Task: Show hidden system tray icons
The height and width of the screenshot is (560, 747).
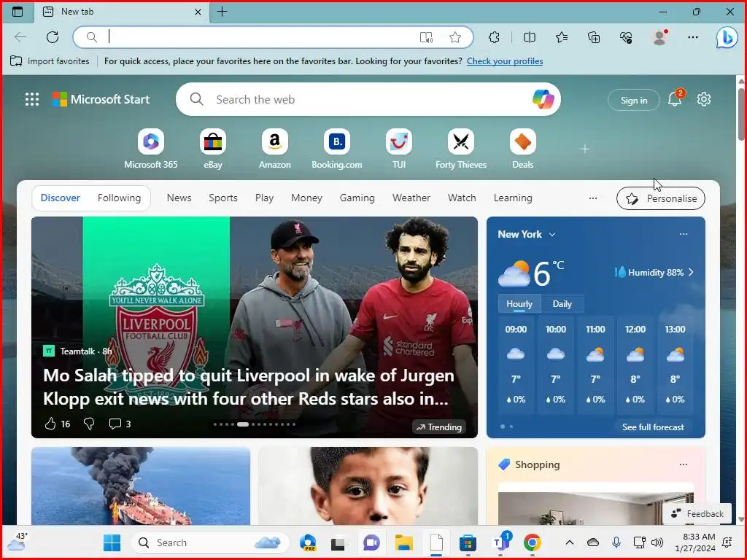Action: (x=569, y=542)
